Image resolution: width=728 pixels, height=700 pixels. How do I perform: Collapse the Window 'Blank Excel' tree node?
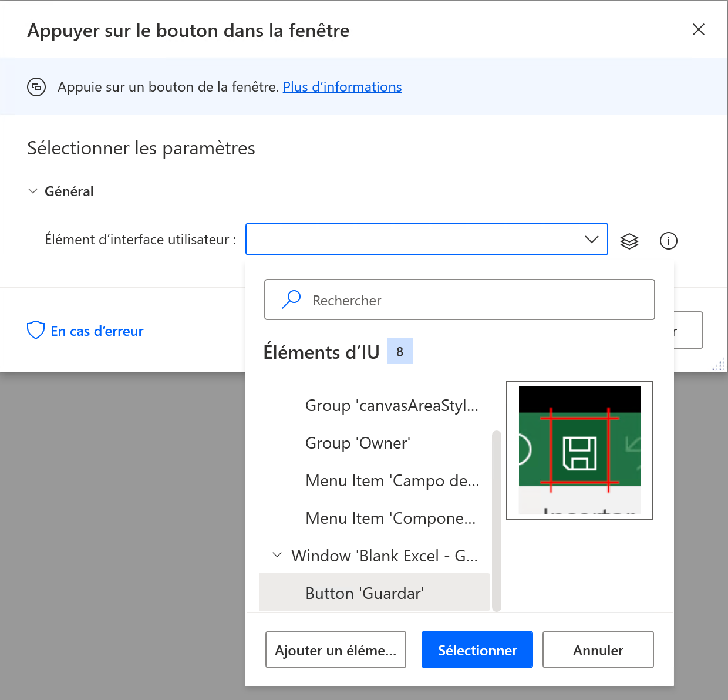pyautogui.click(x=277, y=555)
